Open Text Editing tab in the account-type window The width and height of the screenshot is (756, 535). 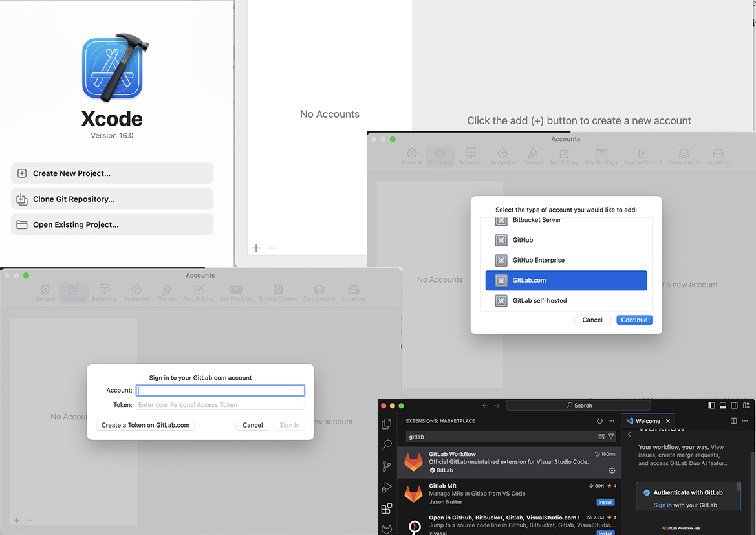pyautogui.click(x=564, y=157)
